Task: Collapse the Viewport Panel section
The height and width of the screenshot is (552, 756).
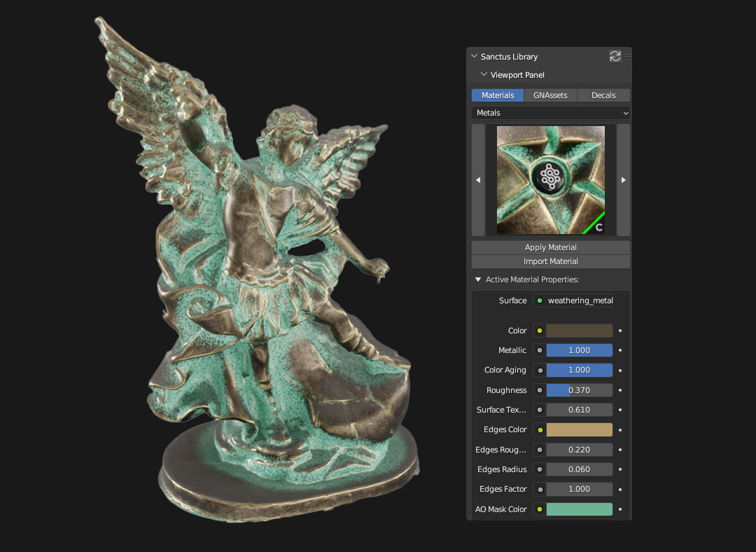Action: pyautogui.click(x=484, y=74)
